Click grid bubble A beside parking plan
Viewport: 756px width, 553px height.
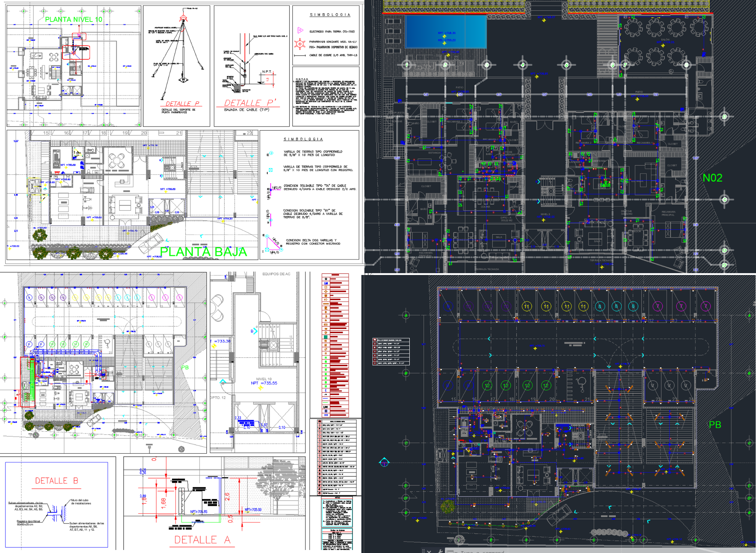click(x=406, y=315)
